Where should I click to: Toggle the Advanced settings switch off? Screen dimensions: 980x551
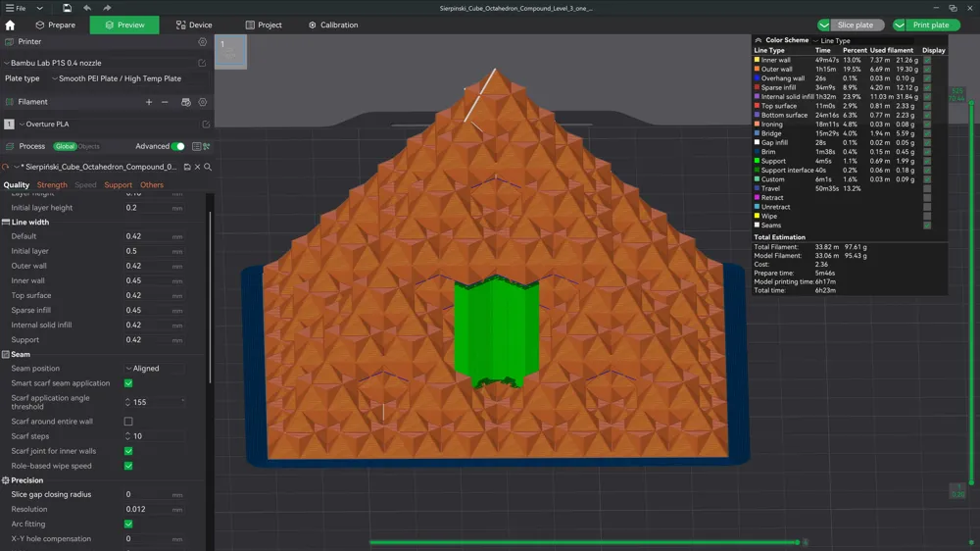(x=177, y=146)
